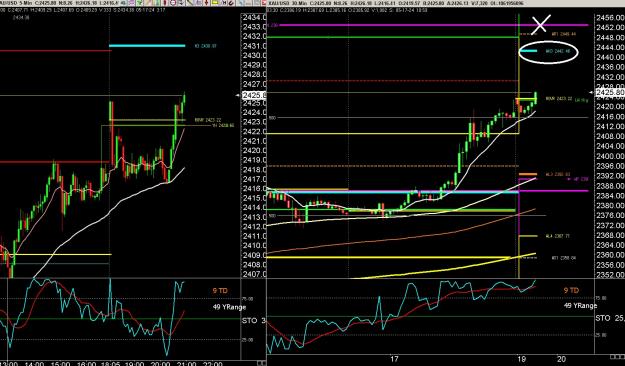Select the cyan horizontal line on 5 Min chart
This screenshot has height=366, width=625.
pyautogui.click(x=147, y=46)
